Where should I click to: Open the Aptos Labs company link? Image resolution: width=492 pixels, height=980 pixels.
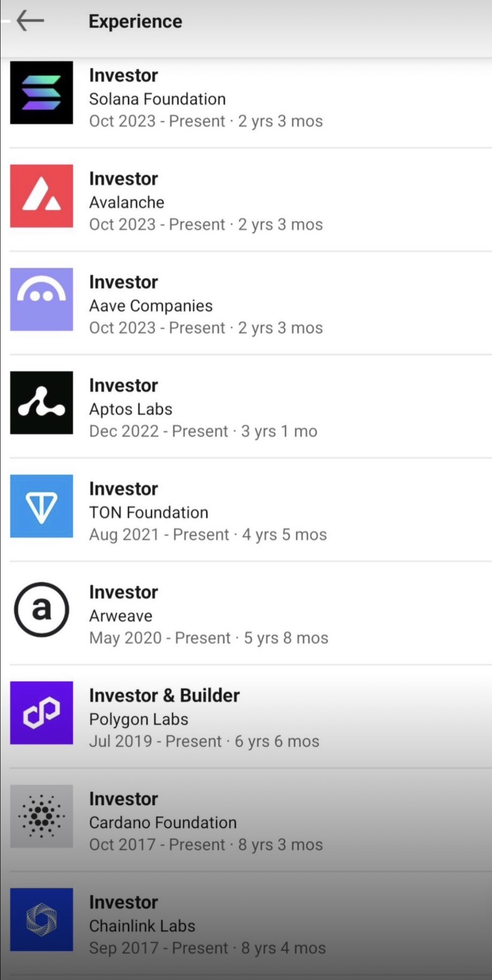pyautogui.click(x=131, y=409)
